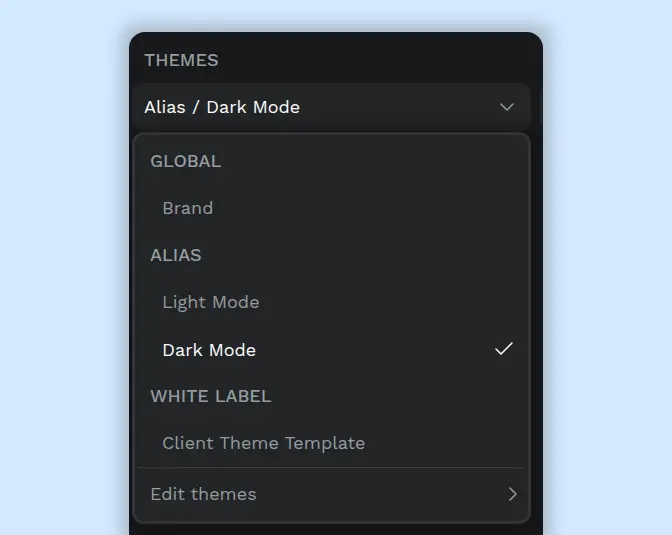Select the Brand theme option
Screen dimensions: 672x535
tap(188, 208)
